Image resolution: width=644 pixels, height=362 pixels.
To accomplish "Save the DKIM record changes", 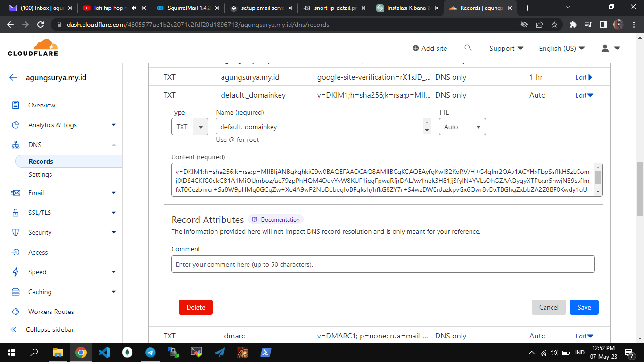I will point(584,307).
